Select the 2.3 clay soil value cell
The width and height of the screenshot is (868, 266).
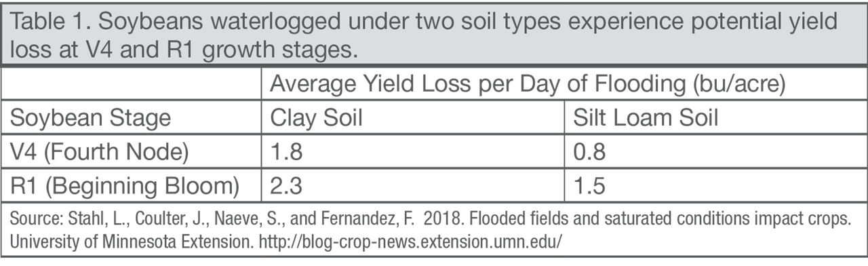tap(413, 183)
